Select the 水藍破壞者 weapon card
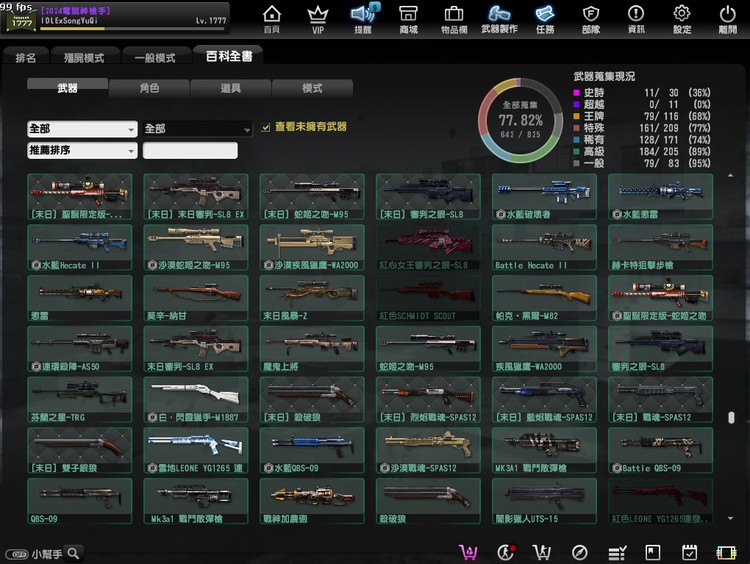750x564 pixels. [x=544, y=197]
